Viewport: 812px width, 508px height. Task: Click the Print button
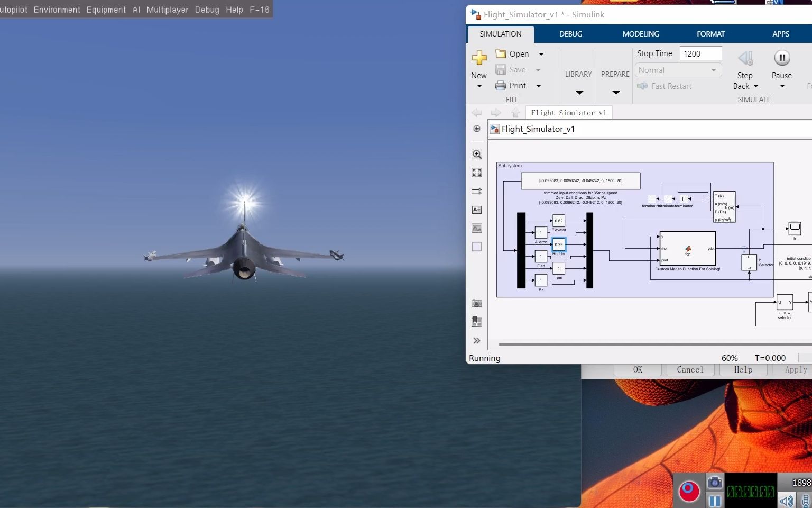pos(511,86)
